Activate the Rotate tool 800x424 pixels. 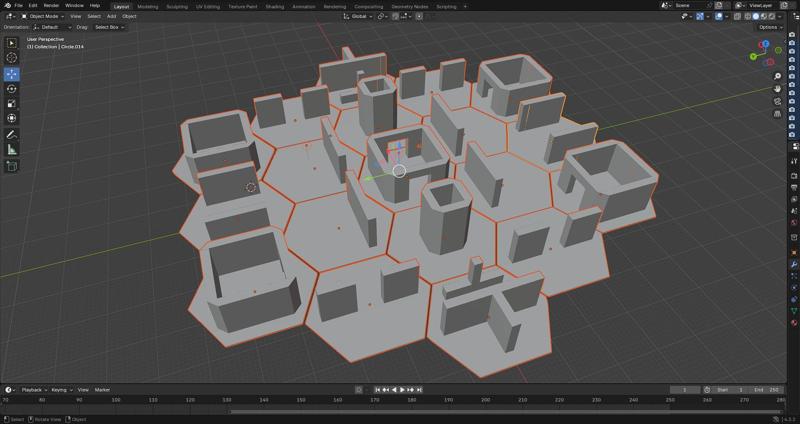click(x=11, y=89)
